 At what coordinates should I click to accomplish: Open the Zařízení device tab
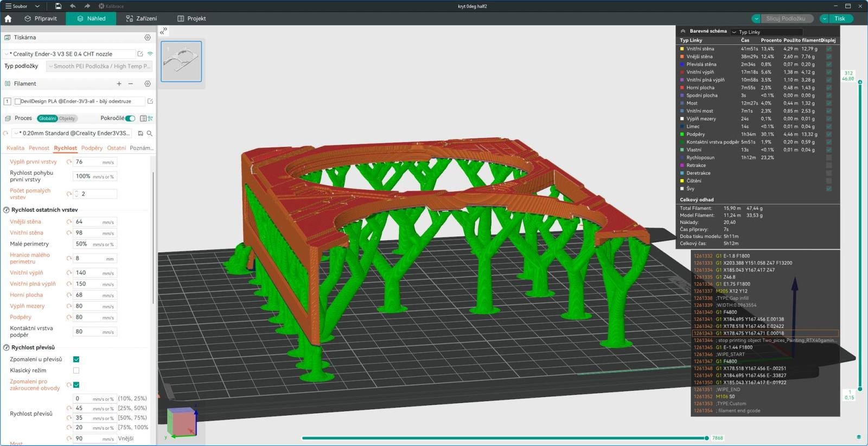tap(141, 18)
